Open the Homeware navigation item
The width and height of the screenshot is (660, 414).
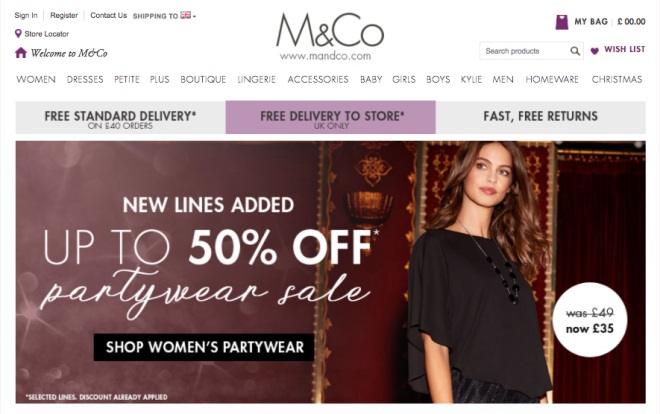point(552,80)
